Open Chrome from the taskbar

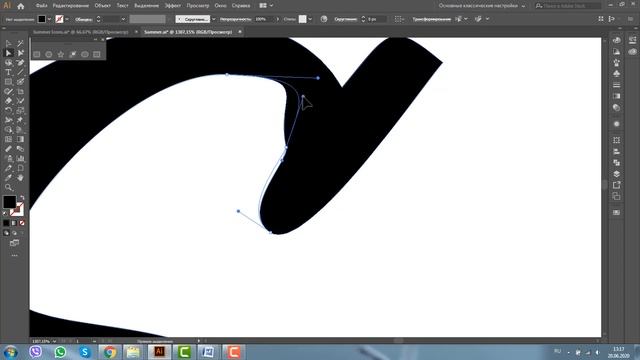coord(109,352)
